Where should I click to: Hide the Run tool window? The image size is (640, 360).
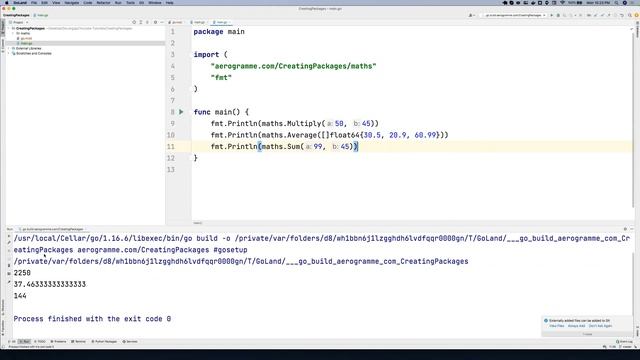tap(632, 229)
